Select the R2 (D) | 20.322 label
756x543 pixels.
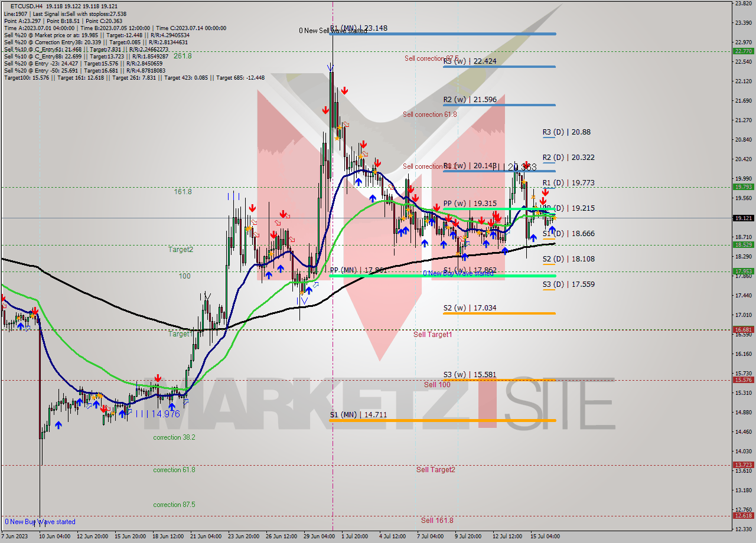click(568, 158)
